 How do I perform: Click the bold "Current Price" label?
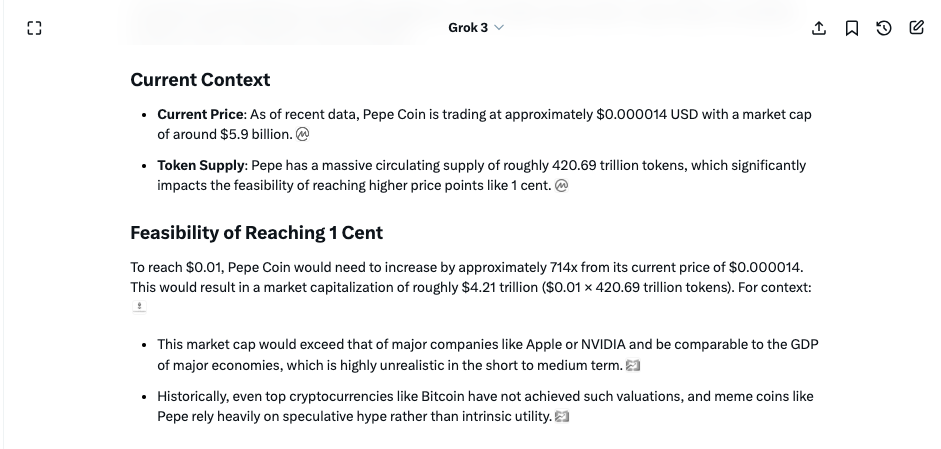(200, 114)
